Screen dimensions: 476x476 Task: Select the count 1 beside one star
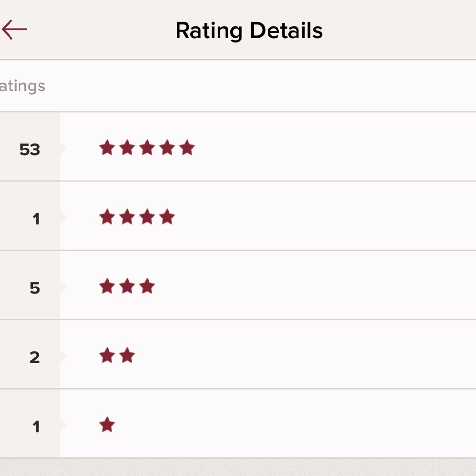coord(36,426)
